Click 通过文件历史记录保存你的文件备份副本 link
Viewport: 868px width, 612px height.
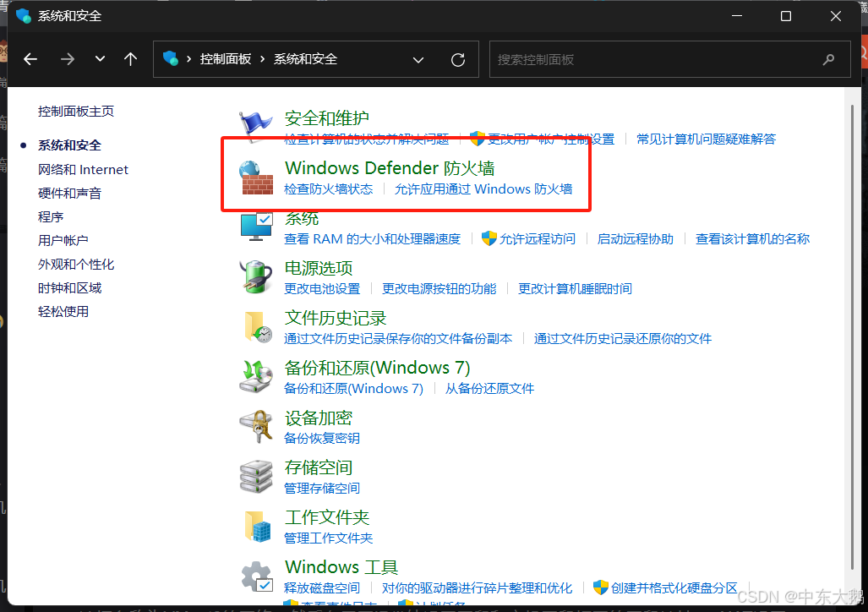tap(398, 338)
